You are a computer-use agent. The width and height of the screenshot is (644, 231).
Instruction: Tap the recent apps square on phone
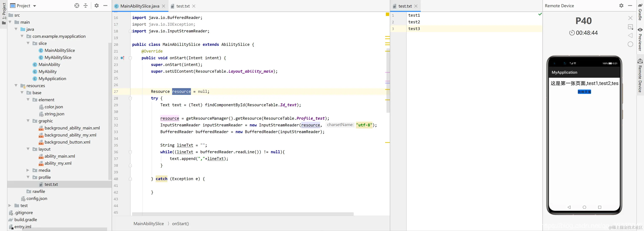[x=599, y=207]
